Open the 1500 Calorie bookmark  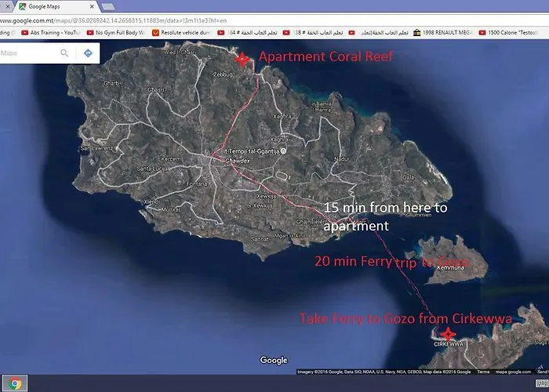point(514,33)
